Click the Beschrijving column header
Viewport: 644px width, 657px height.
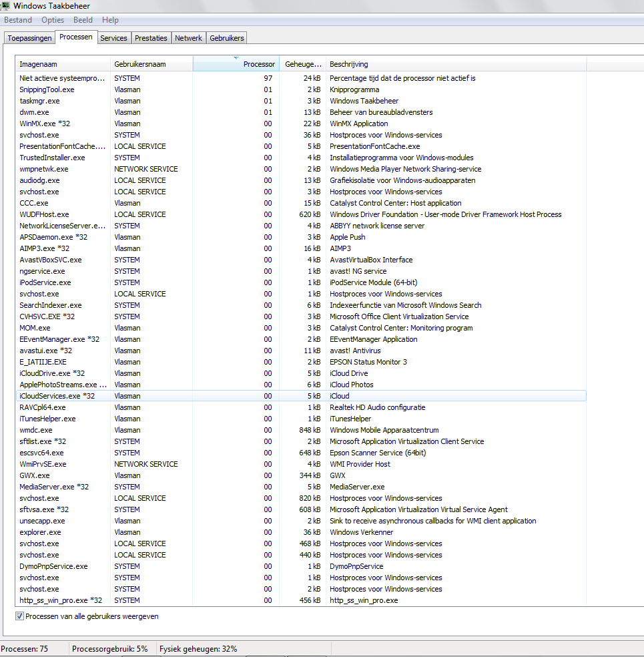[456, 64]
